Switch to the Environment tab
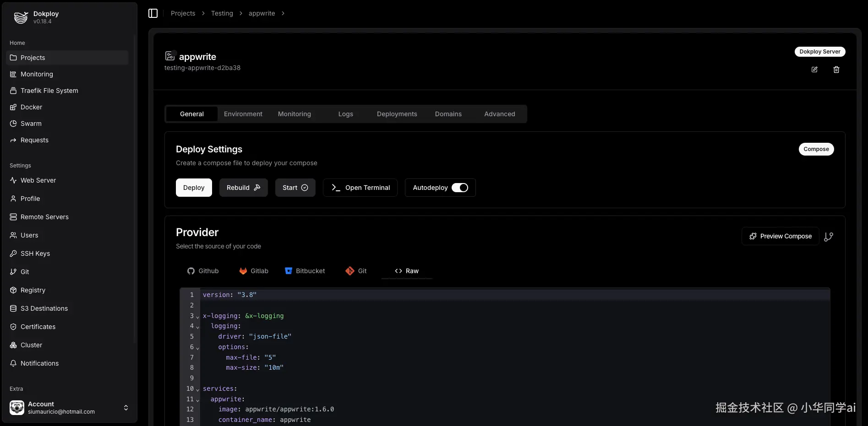Screen dimensions: 868x426 click(x=243, y=114)
